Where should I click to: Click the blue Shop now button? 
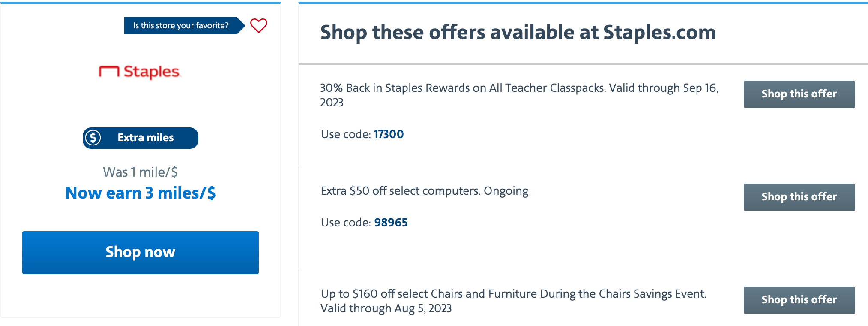tap(141, 253)
